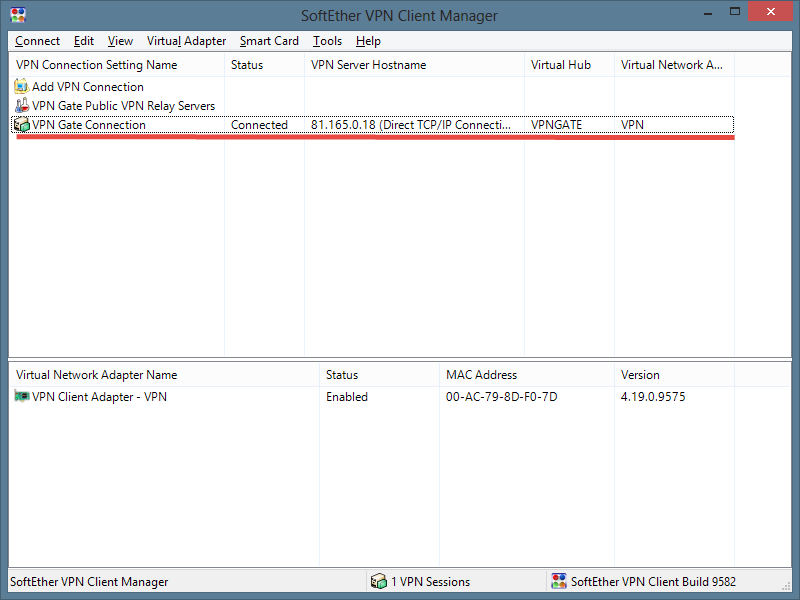Open the Smart Card menu
This screenshot has width=800, height=600.
269,41
